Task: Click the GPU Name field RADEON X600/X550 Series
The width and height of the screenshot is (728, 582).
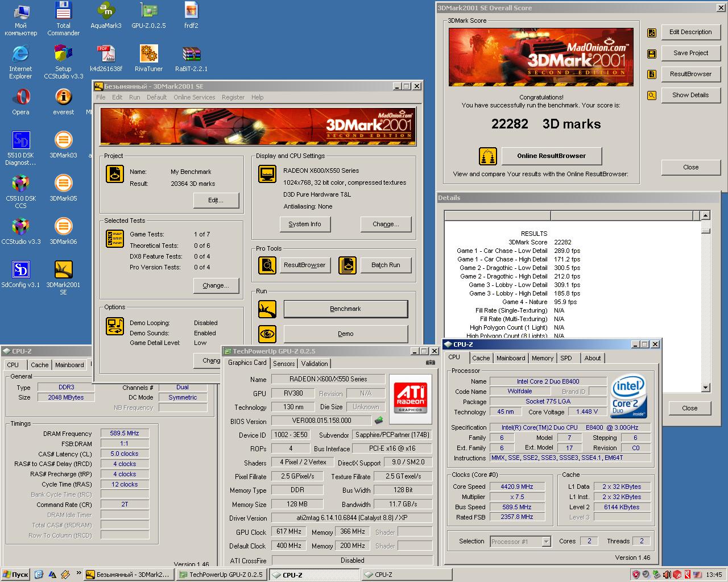Action: pos(328,379)
